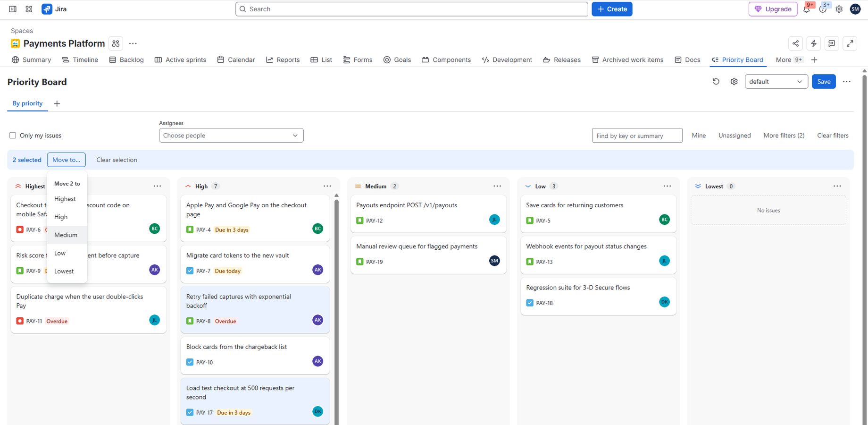Image resolution: width=868 pixels, height=425 pixels.
Task: Switch to the Releases tab
Action: pos(562,60)
